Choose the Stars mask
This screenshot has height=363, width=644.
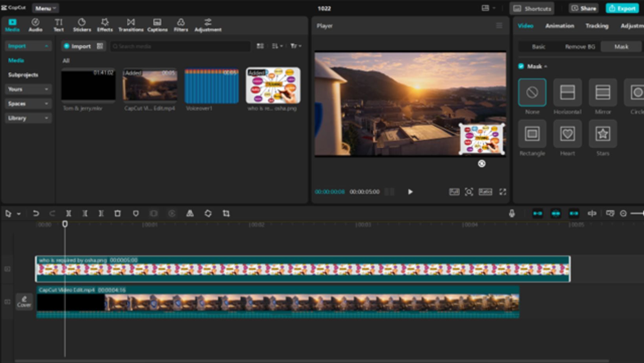[603, 134]
